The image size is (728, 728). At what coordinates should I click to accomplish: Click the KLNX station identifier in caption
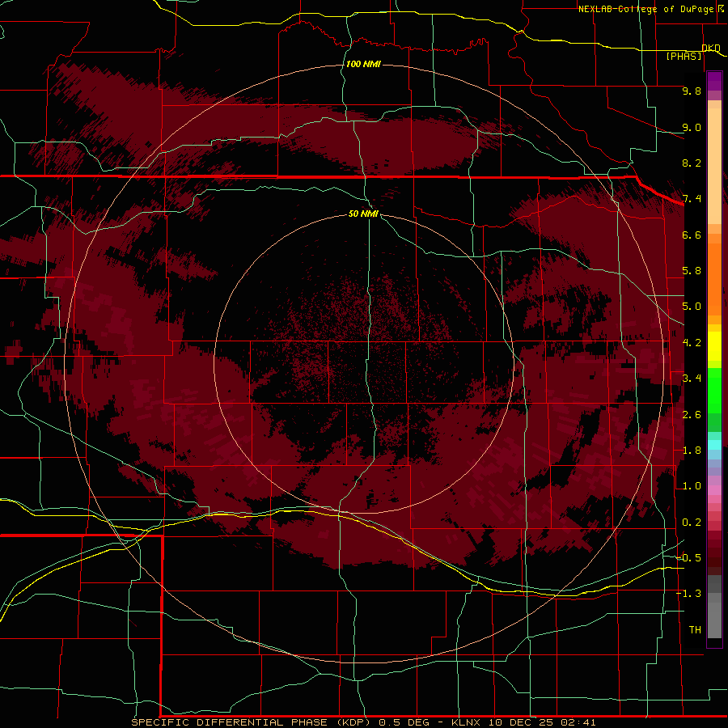click(x=467, y=722)
